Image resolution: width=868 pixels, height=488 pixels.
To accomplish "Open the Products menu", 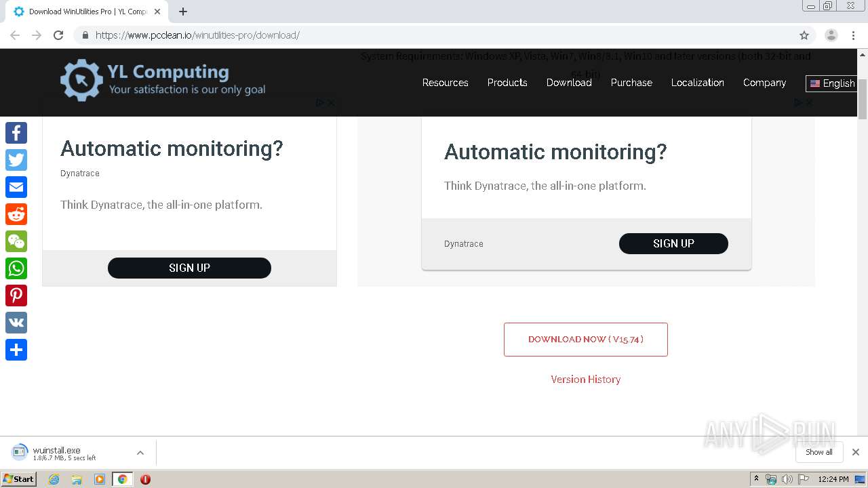I will [x=507, y=83].
